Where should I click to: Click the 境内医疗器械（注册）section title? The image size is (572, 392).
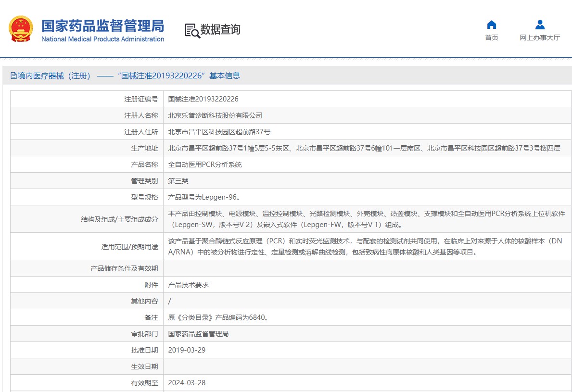tap(54, 76)
